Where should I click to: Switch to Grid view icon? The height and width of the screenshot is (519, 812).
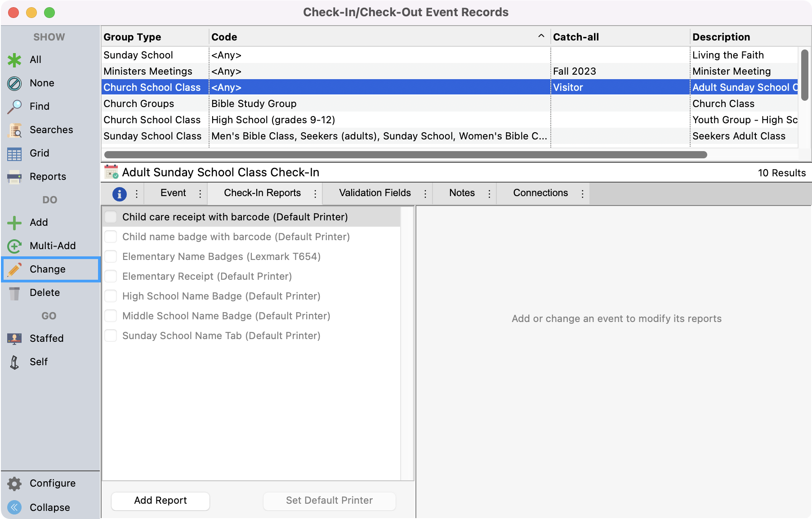click(14, 153)
